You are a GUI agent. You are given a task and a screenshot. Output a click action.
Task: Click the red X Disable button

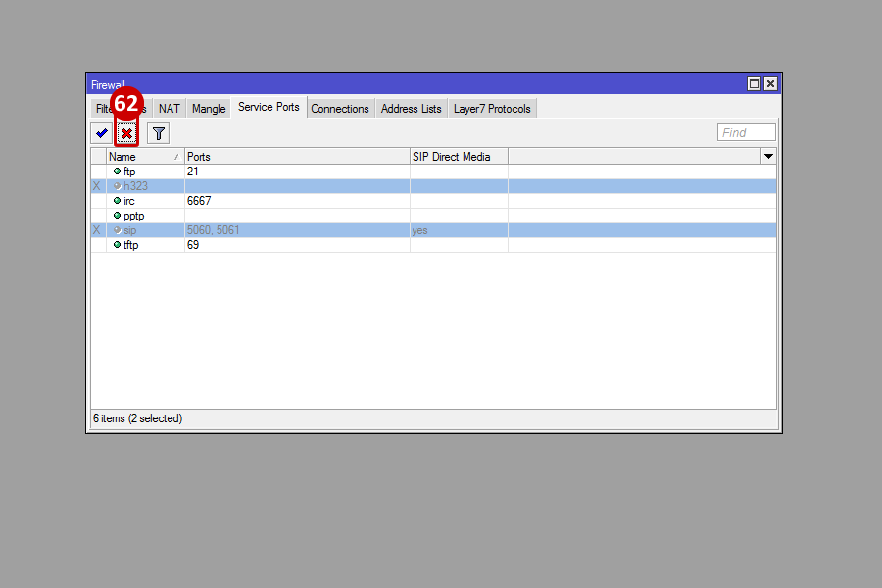tap(127, 133)
